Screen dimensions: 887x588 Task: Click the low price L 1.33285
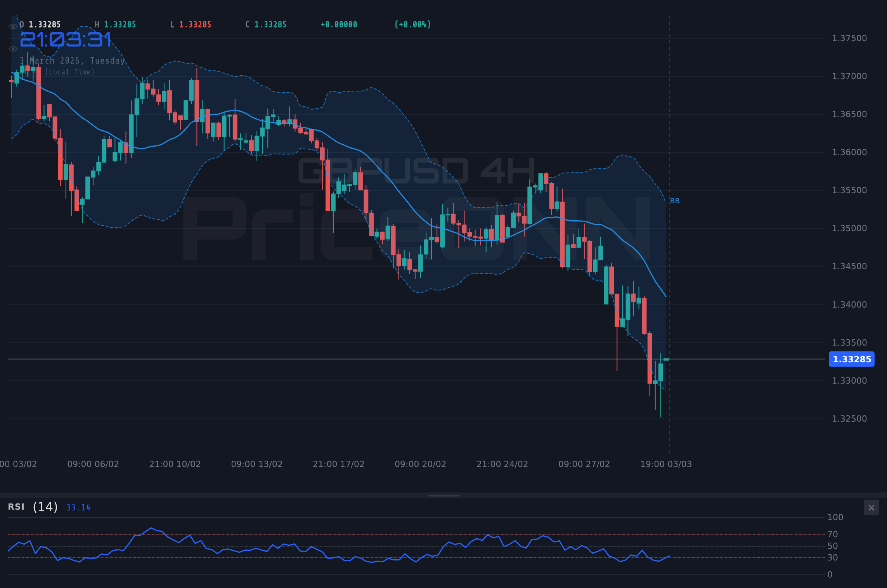point(190,24)
